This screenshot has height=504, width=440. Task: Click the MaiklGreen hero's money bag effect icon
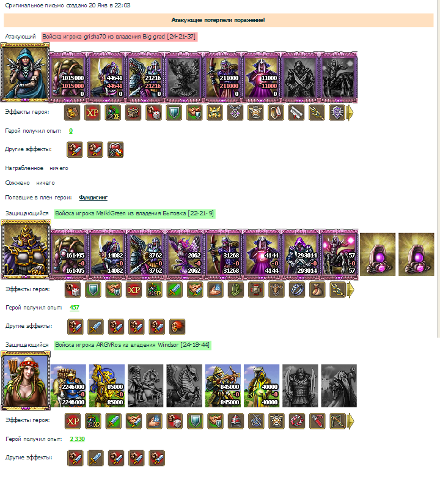click(317, 290)
